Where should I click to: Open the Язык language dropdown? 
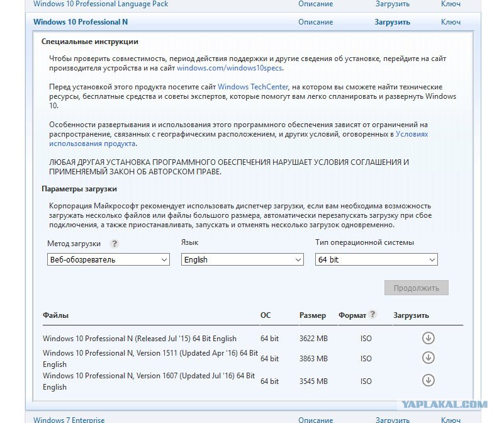click(242, 259)
